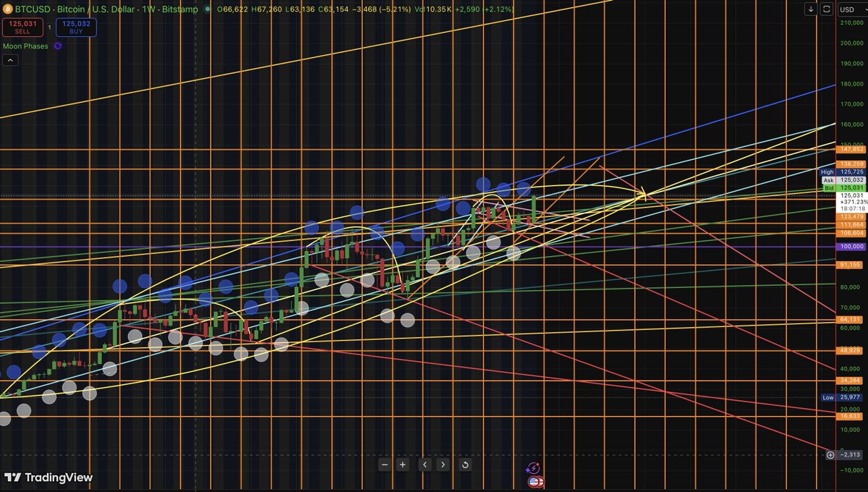
Task: Click the blue BUY 125,032 button
Action: click(76, 27)
